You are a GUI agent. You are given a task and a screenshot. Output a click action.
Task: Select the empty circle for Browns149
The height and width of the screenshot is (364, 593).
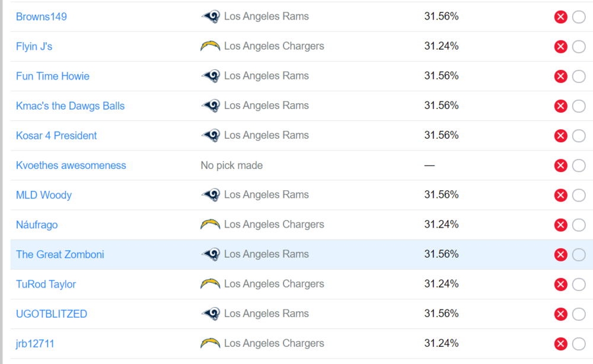[579, 17]
